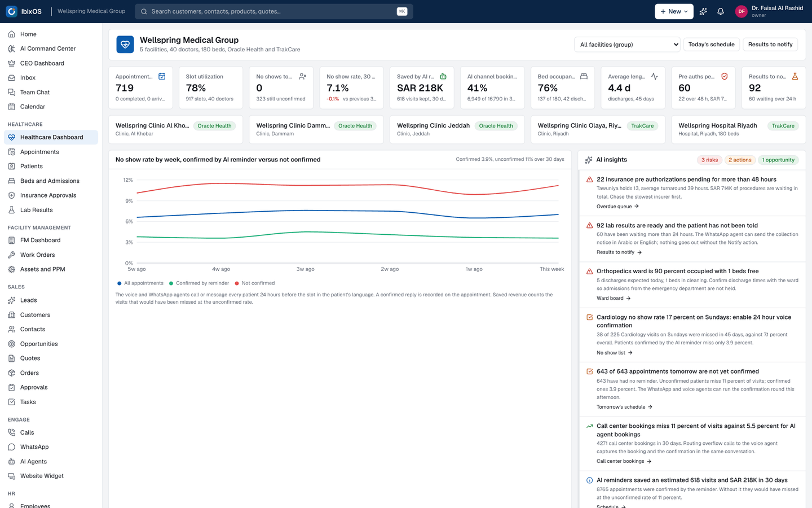Click the Calendar sidebar icon

[11, 107]
